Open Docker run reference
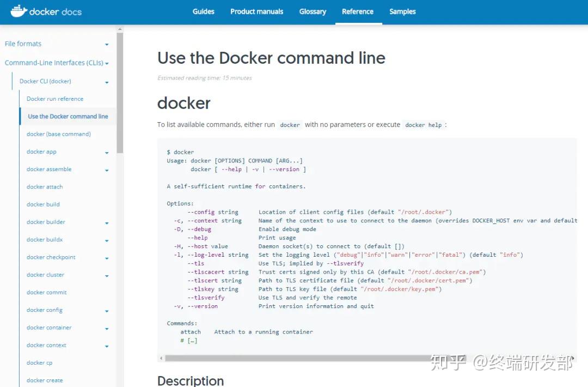This screenshot has width=588, height=387. pyautogui.click(x=55, y=99)
